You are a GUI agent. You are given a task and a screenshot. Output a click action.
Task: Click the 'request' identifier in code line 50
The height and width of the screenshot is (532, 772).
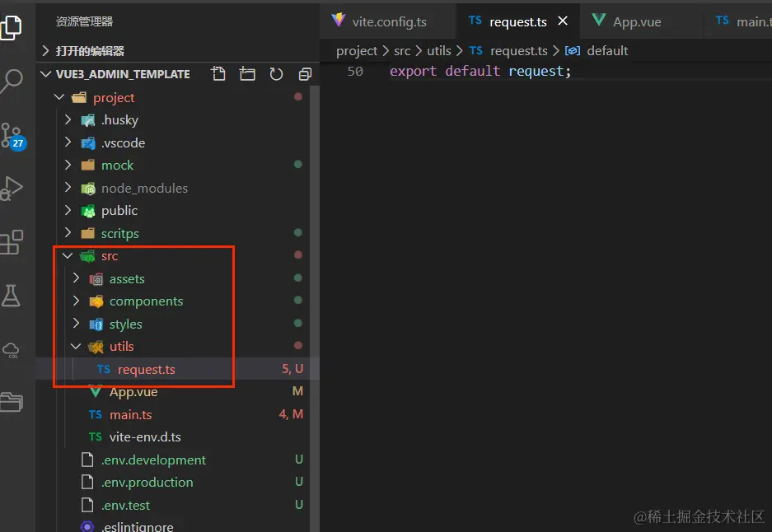tap(536, 72)
